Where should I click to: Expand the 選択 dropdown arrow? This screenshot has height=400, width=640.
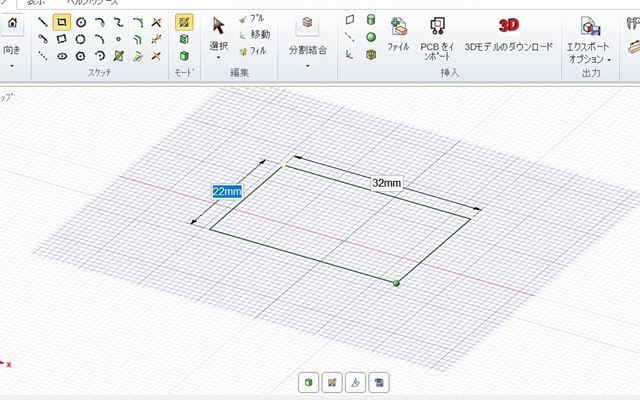point(218,58)
